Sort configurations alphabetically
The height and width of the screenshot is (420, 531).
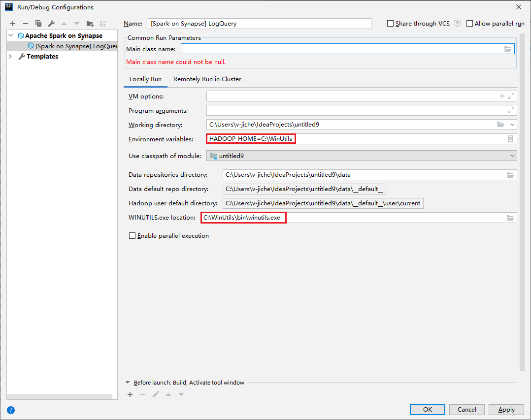[x=103, y=23]
